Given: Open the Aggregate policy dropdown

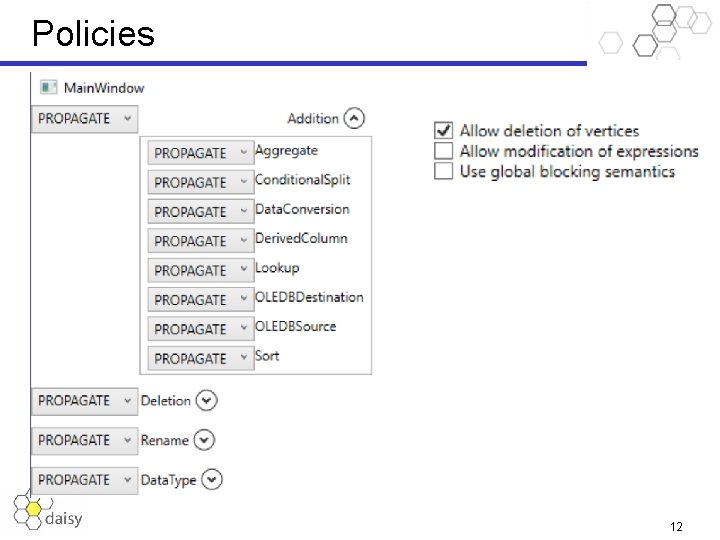Looking at the screenshot, I should pyautogui.click(x=200, y=153).
